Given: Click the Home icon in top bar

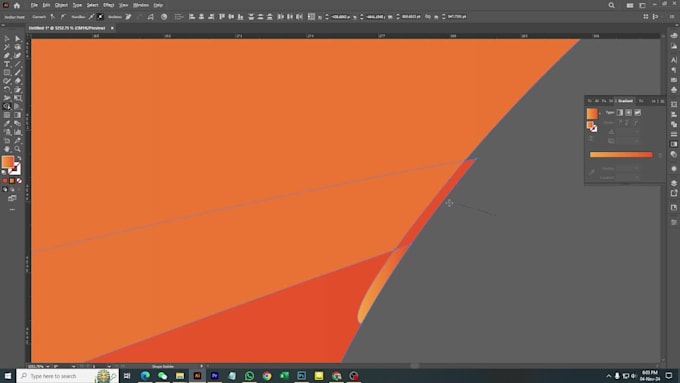Looking at the screenshot, I should click(17, 5).
